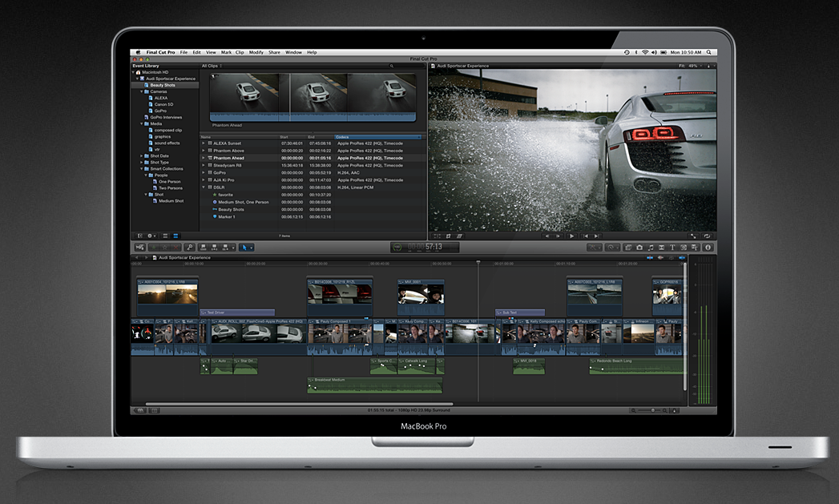839x504 pixels.
Task: Sort the list by Codecs column header
Action: 377,137
